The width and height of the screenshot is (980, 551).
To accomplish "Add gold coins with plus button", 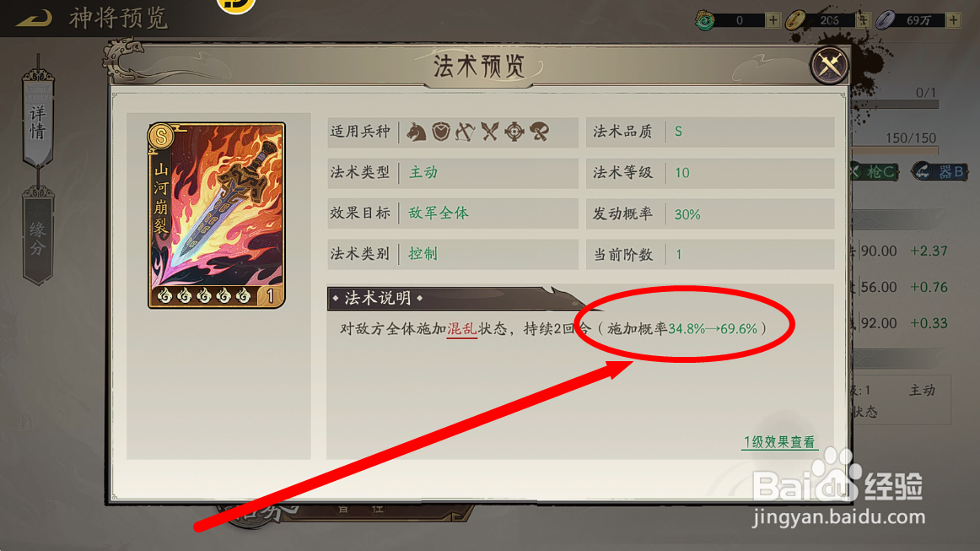I will tap(863, 20).
